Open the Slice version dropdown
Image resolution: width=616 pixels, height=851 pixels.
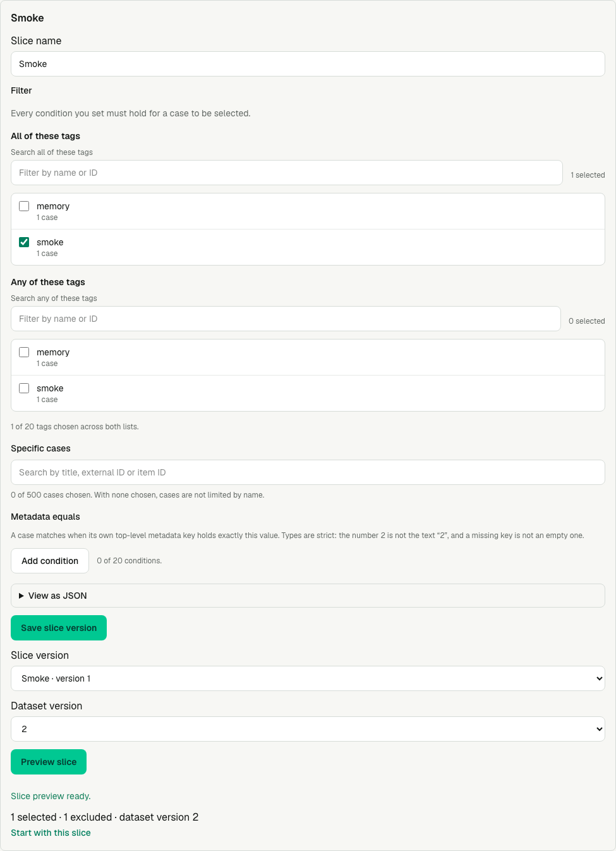pos(308,678)
